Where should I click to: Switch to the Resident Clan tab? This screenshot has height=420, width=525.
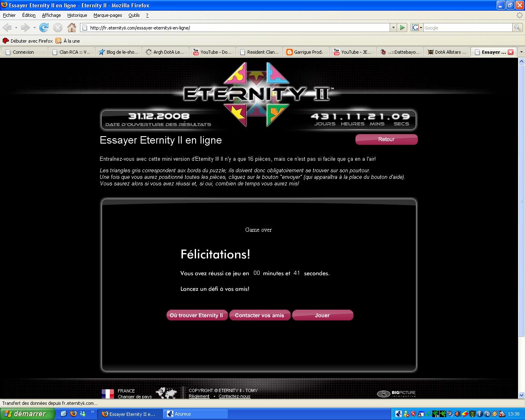pos(260,52)
